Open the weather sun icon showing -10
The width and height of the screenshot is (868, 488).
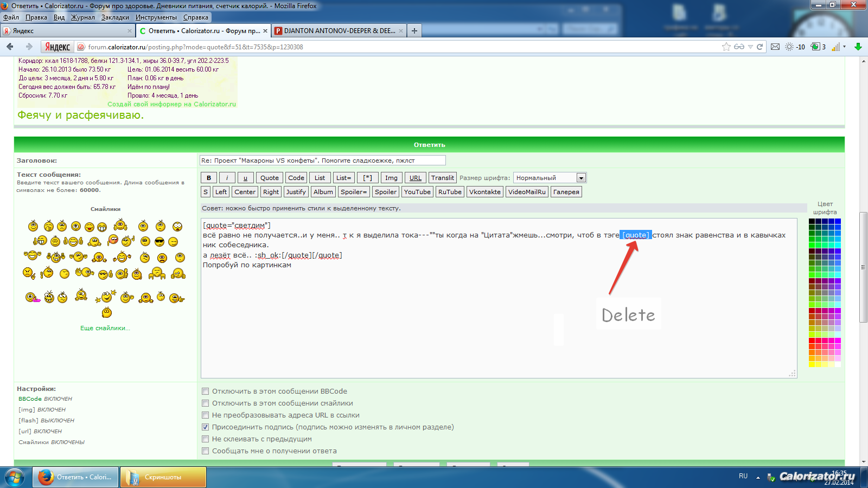coord(795,47)
